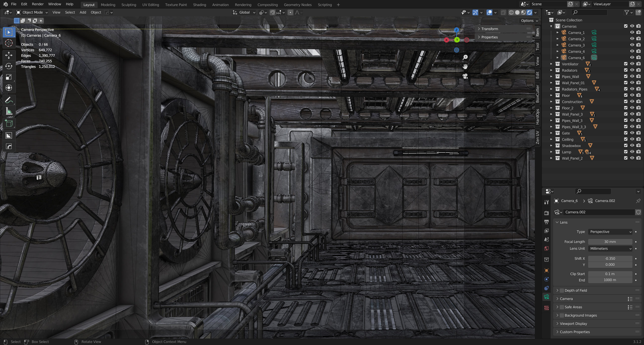Viewport: 644px width, 345px height.
Task: Click the Add Cube tool
Action: pyautogui.click(x=9, y=123)
